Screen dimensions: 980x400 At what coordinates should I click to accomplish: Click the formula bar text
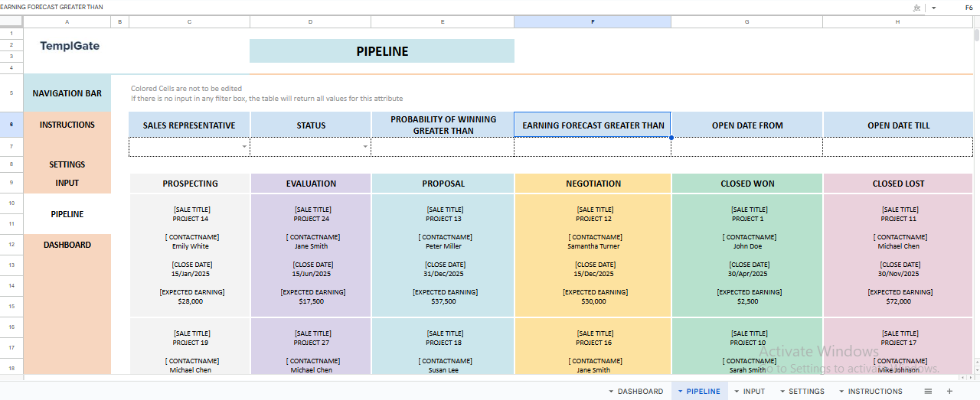(x=51, y=7)
